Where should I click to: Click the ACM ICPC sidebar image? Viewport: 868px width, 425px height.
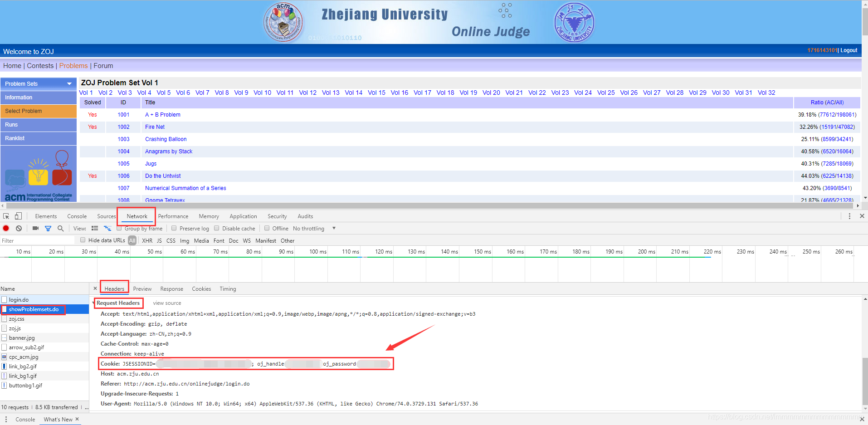point(39,174)
